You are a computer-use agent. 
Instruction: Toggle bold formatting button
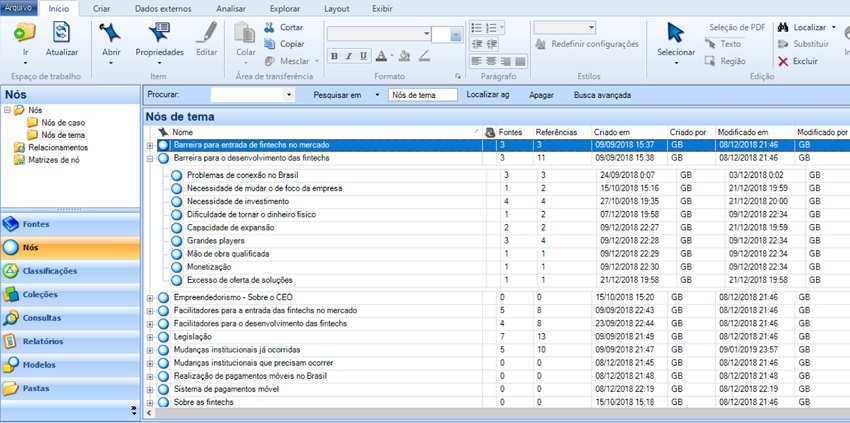(334, 56)
